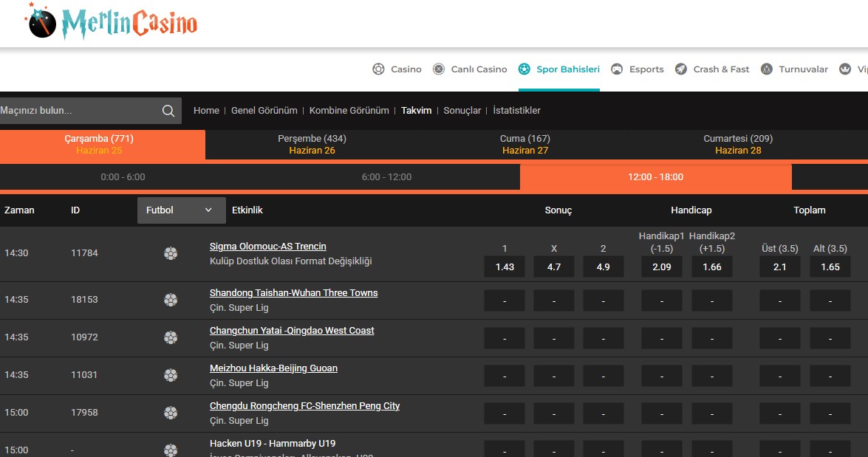The width and height of the screenshot is (868, 457).
Task: Open the İstatistikler menu item
Action: pos(516,111)
